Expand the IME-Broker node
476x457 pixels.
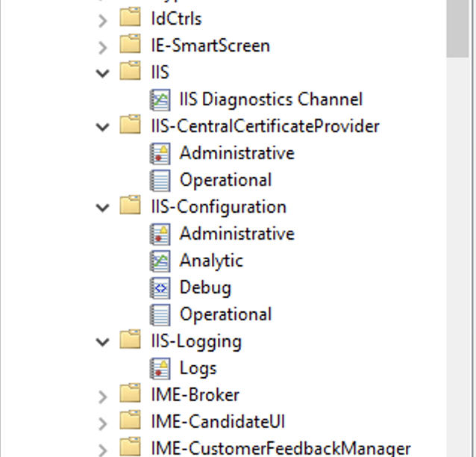tap(103, 397)
